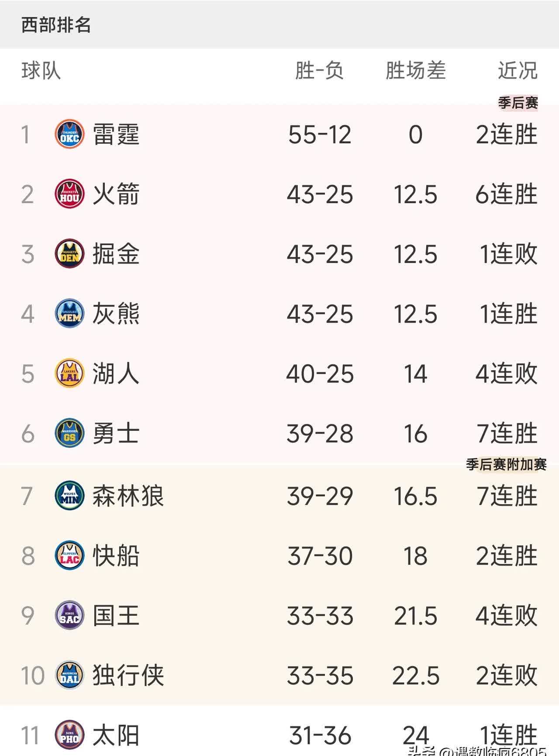Open the 西部排名 header tab
Screen dimensions: 559x756
click(57, 26)
